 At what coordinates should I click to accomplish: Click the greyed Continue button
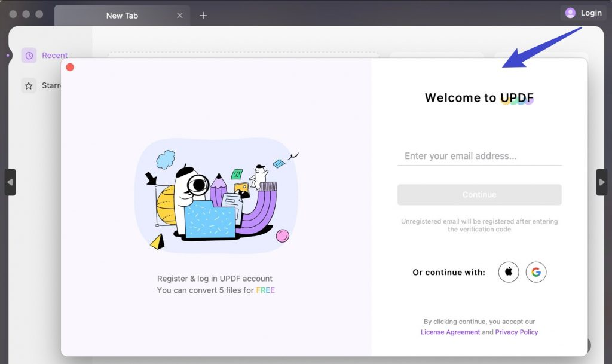click(479, 195)
